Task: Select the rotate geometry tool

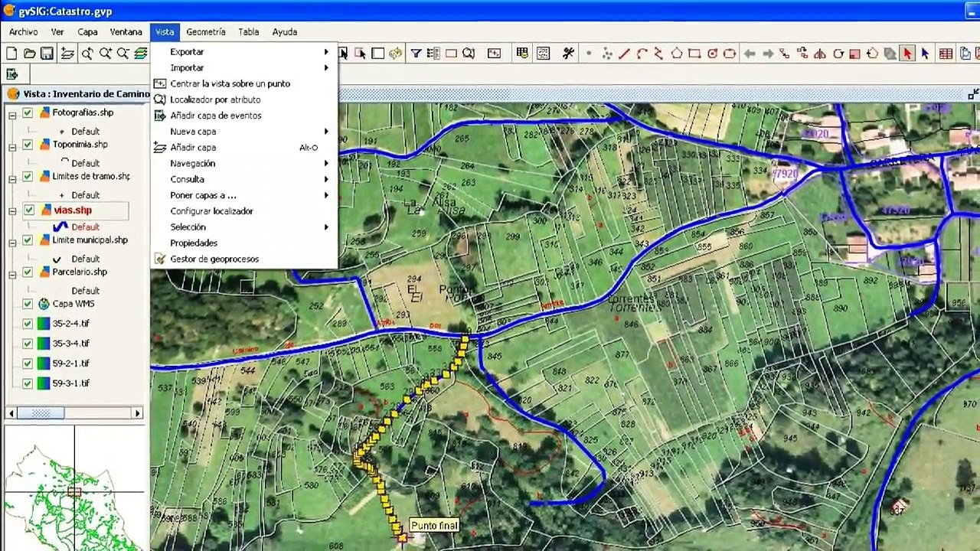Action: coord(838,54)
